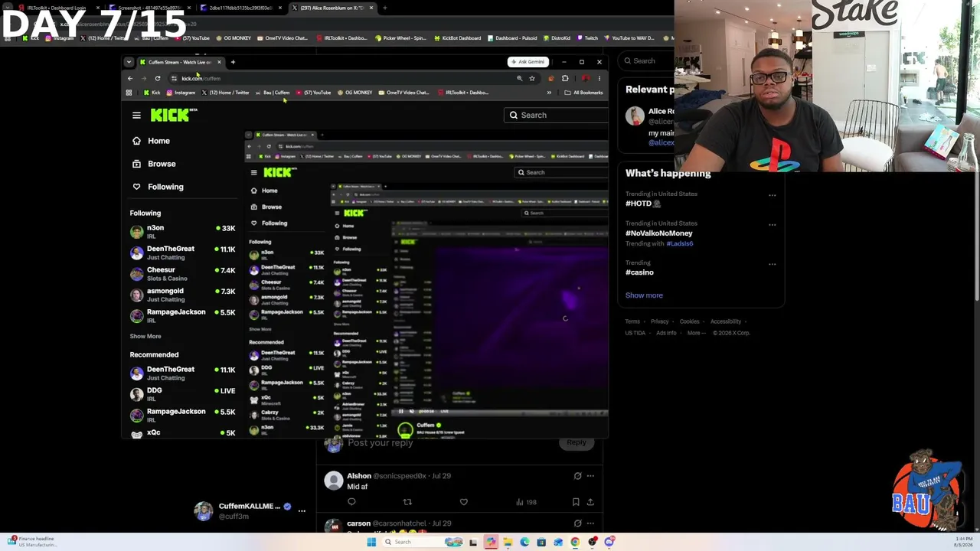Select the Cuffem Stream Kick tab
Viewport: 980px width, 551px height.
click(181, 62)
